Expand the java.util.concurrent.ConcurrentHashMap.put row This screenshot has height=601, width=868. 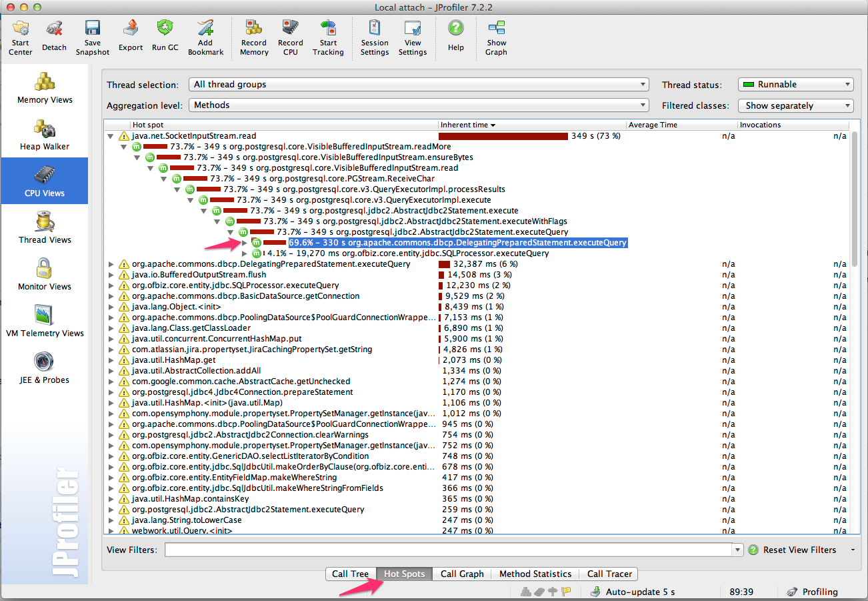[x=111, y=339]
